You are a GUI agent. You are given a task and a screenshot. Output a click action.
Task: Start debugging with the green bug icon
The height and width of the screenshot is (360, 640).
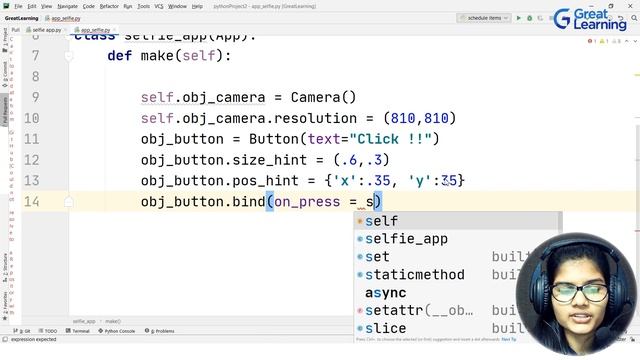[x=529, y=18]
